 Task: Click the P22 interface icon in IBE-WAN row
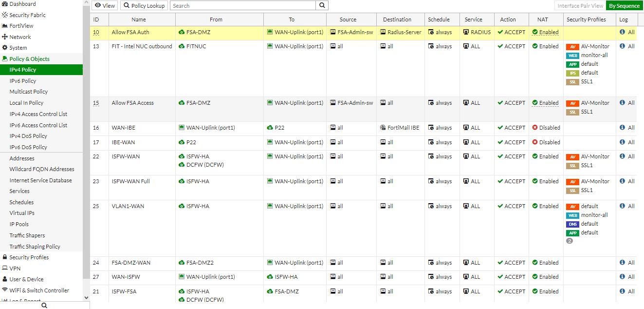[x=182, y=142]
